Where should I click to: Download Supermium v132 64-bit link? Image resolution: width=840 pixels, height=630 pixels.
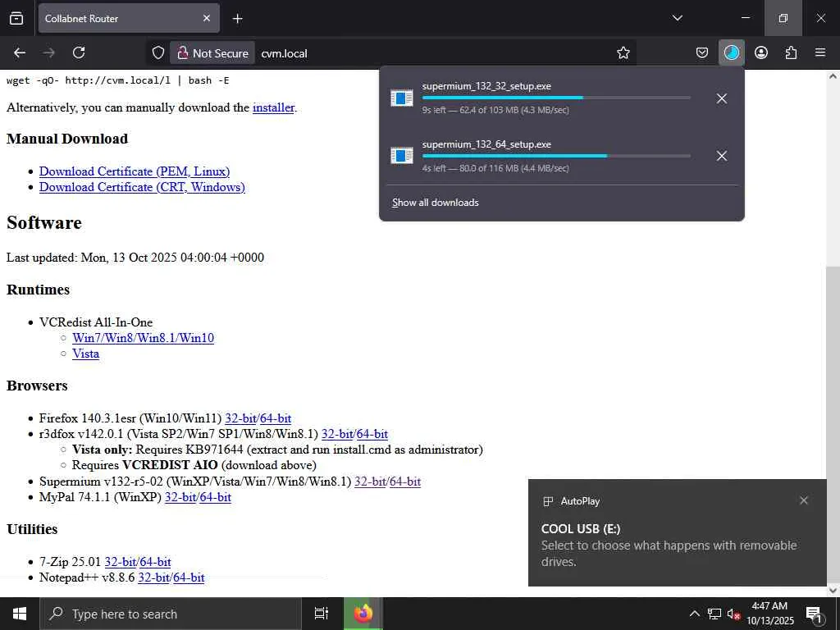tap(405, 482)
